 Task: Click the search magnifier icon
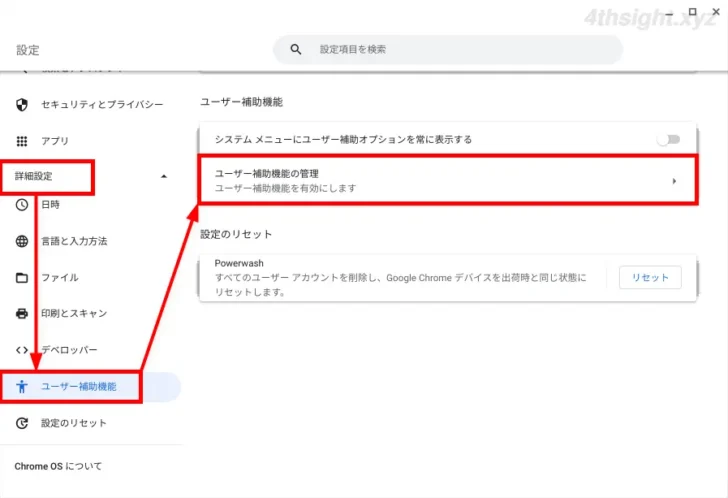tap(296, 49)
